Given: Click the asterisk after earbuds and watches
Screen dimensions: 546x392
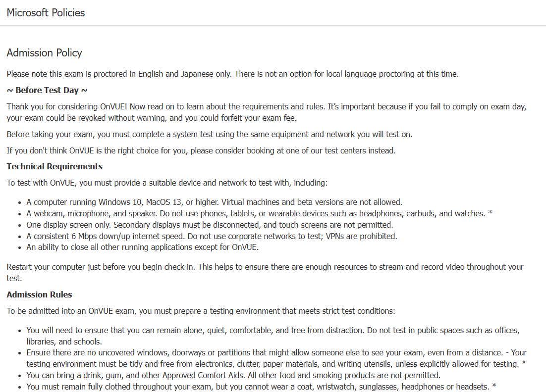Looking at the screenshot, I should point(490,213).
